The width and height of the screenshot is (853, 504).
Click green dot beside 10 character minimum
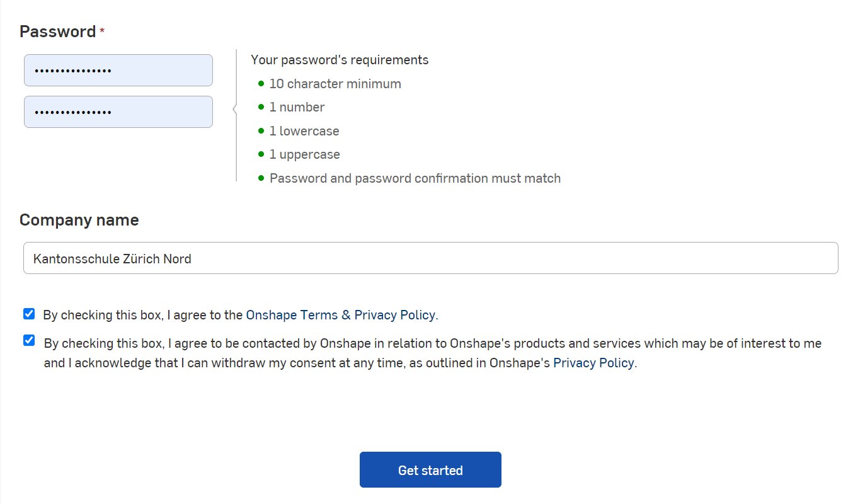pos(261,84)
